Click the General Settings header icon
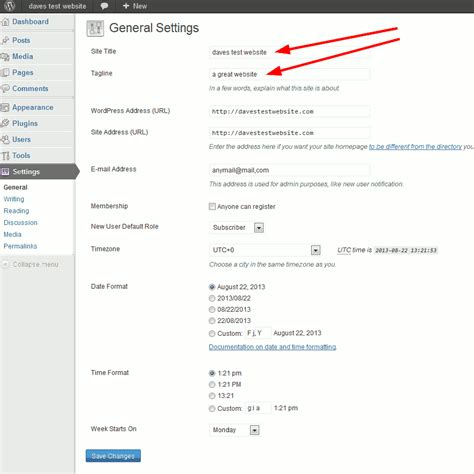This screenshot has width=474, height=474. 95,28
